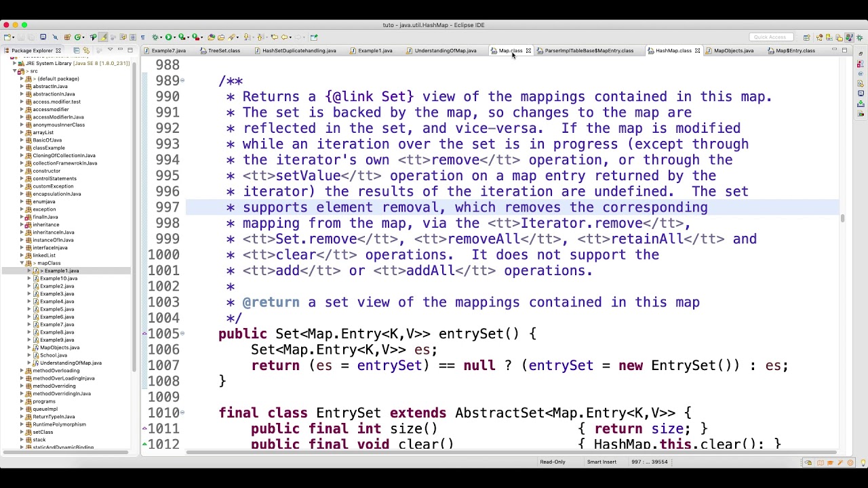
Task: Select the constructor package in tree
Action: point(46,171)
